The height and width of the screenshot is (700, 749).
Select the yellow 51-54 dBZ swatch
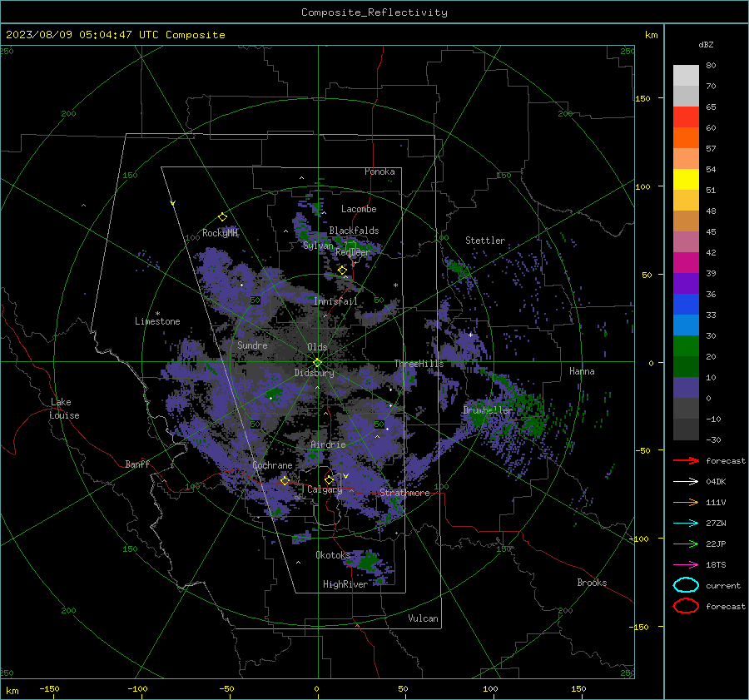tap(686, 179)
